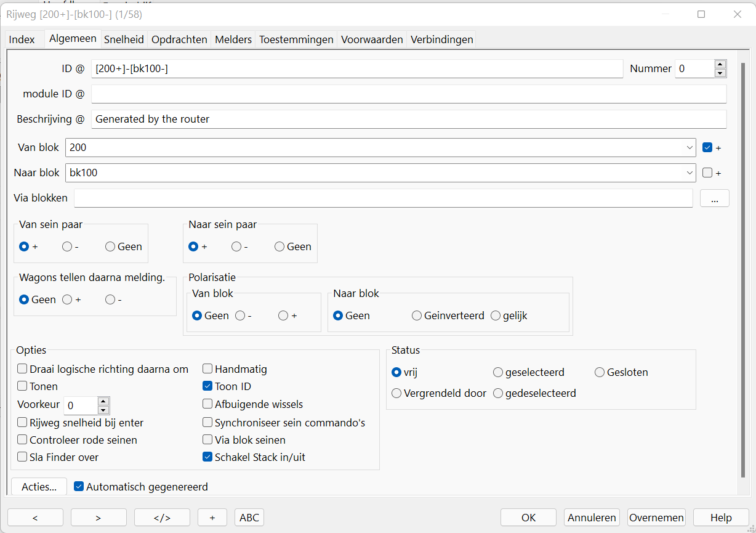Open the Verbindingen tab
Screen dimensions: 756x533
441,39
